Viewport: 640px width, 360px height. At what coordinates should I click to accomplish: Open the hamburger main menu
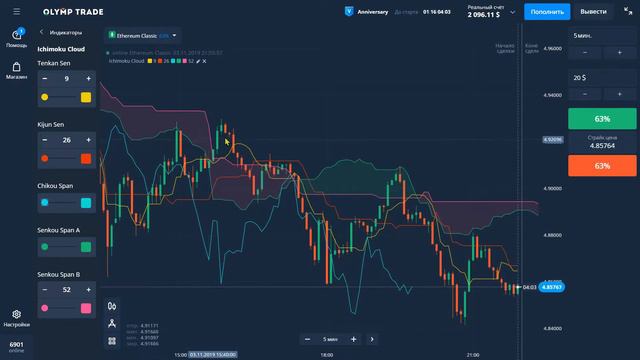(x=16, y=12)
